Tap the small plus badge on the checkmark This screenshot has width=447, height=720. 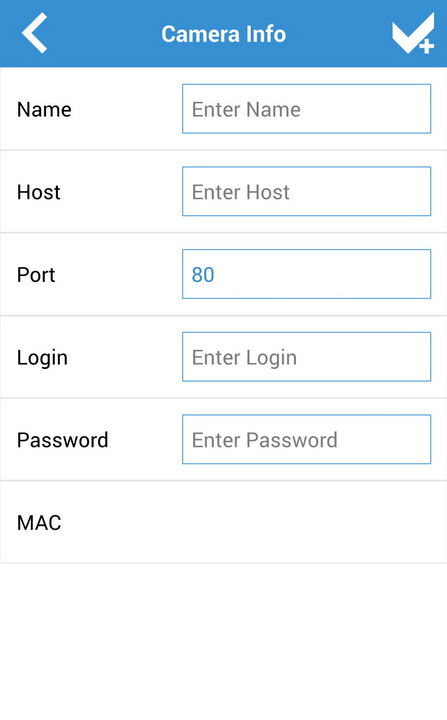(x=426, y=46)
